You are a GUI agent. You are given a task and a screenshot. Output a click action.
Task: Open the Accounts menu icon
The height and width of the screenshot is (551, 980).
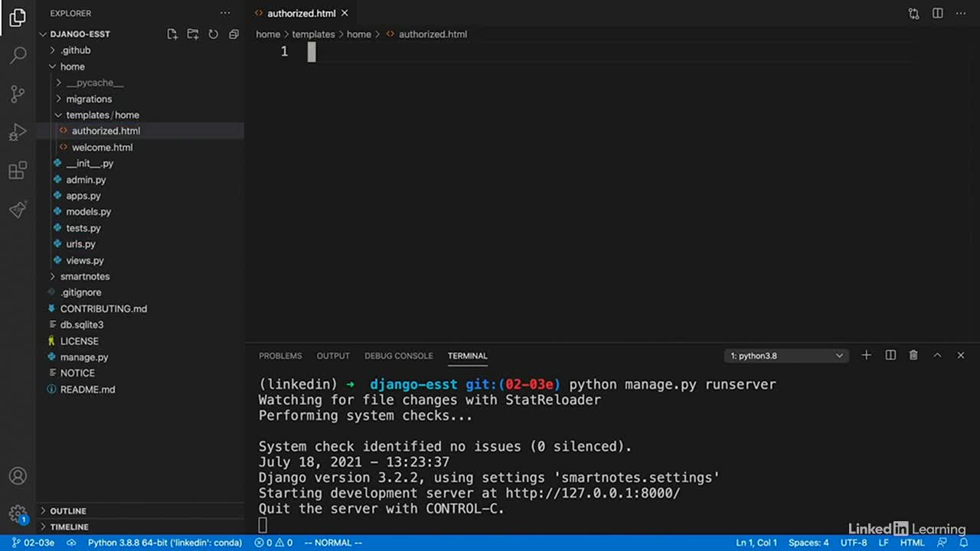(18, 476)
